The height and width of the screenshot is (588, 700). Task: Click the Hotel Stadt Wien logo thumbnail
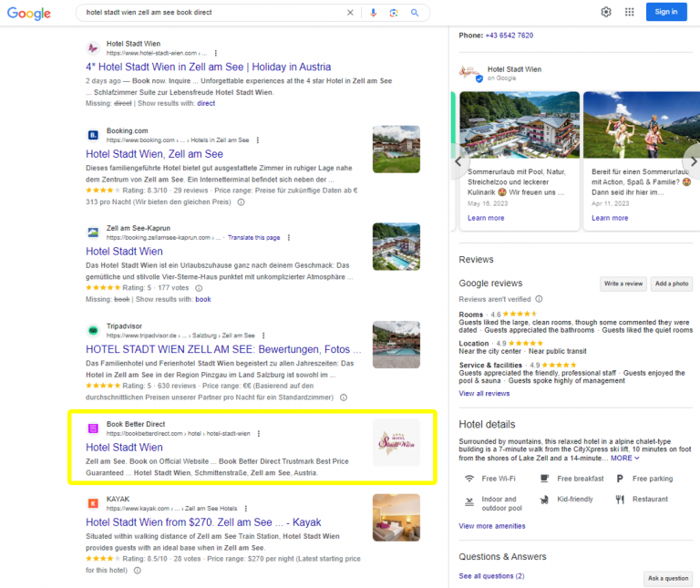click(x=396, y=442)
